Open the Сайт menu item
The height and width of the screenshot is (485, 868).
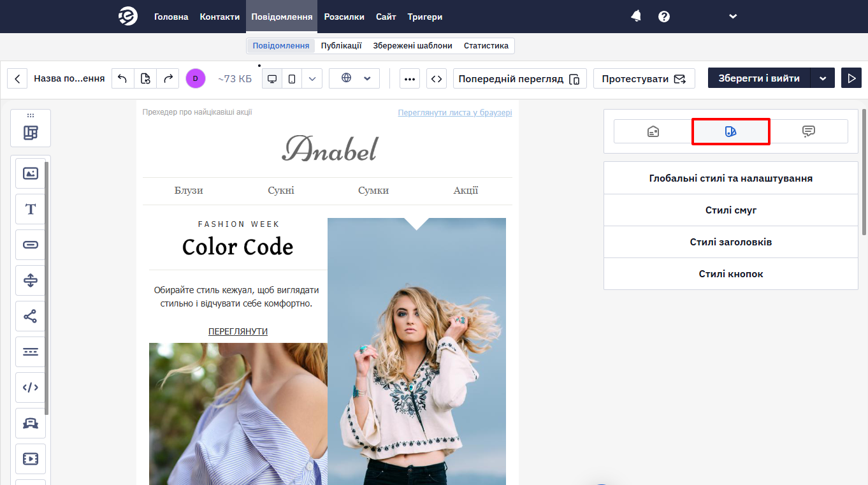tap(386, 17)
